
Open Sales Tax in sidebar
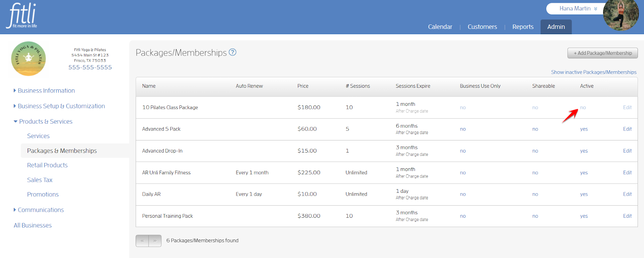click(x=39, y=180)
